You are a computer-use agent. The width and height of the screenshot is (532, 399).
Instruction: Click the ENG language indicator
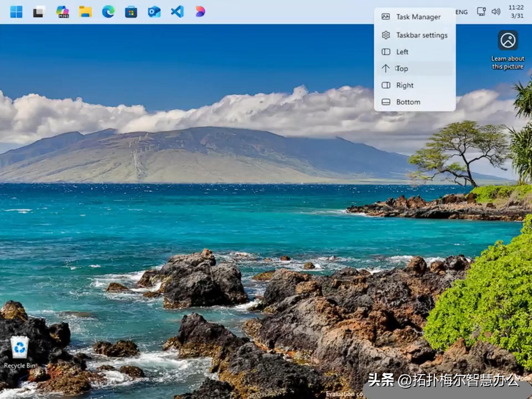coord(460,11)
